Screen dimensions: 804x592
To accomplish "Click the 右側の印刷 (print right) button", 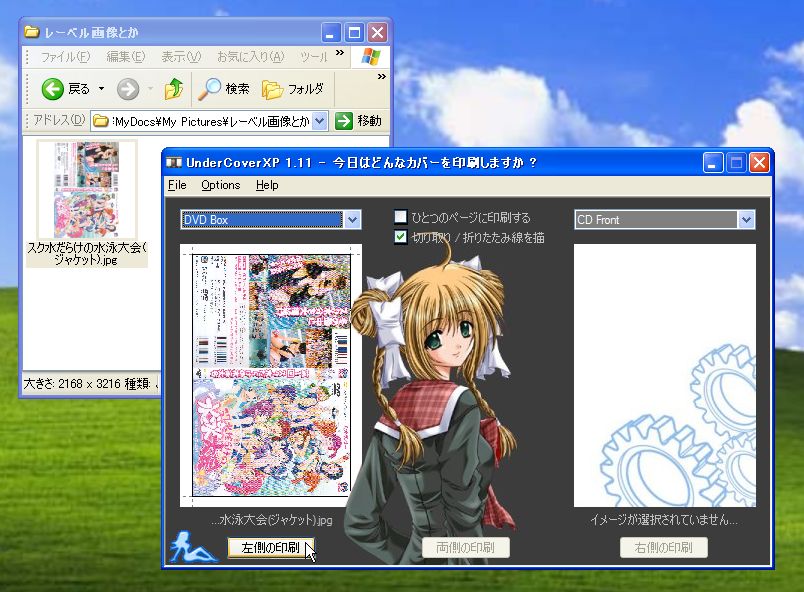I will [664, 547].
